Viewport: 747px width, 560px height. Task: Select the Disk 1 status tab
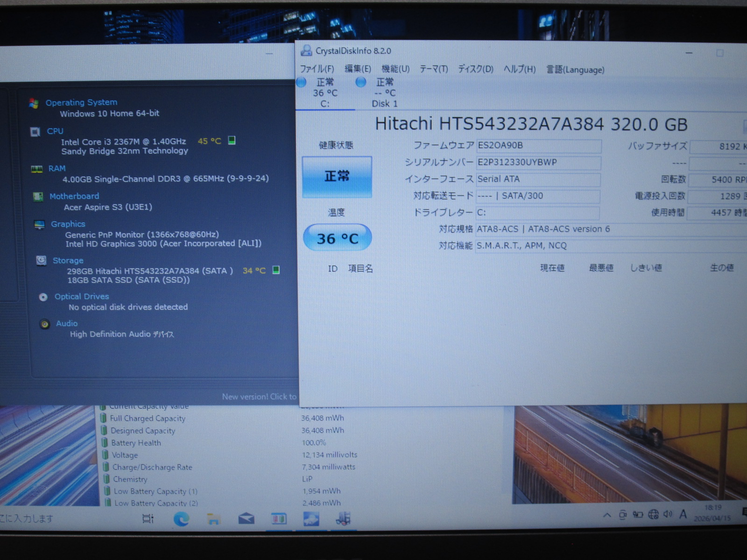point(384,93)
